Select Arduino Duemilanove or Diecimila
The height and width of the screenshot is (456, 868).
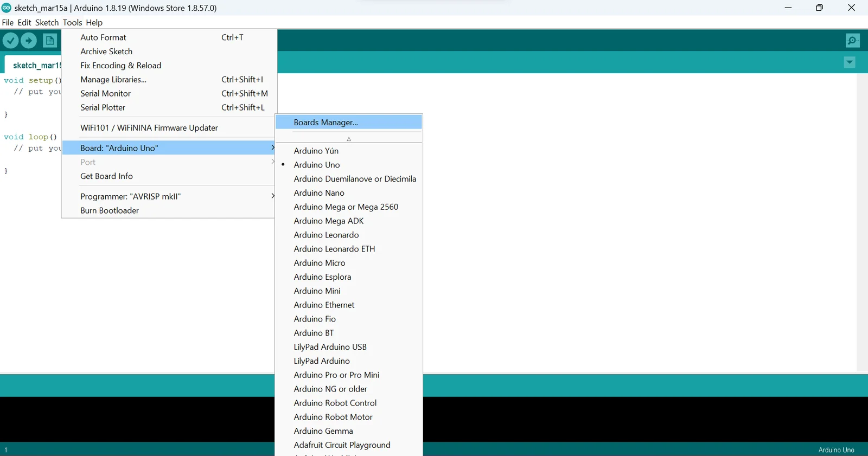click(349, 179)
